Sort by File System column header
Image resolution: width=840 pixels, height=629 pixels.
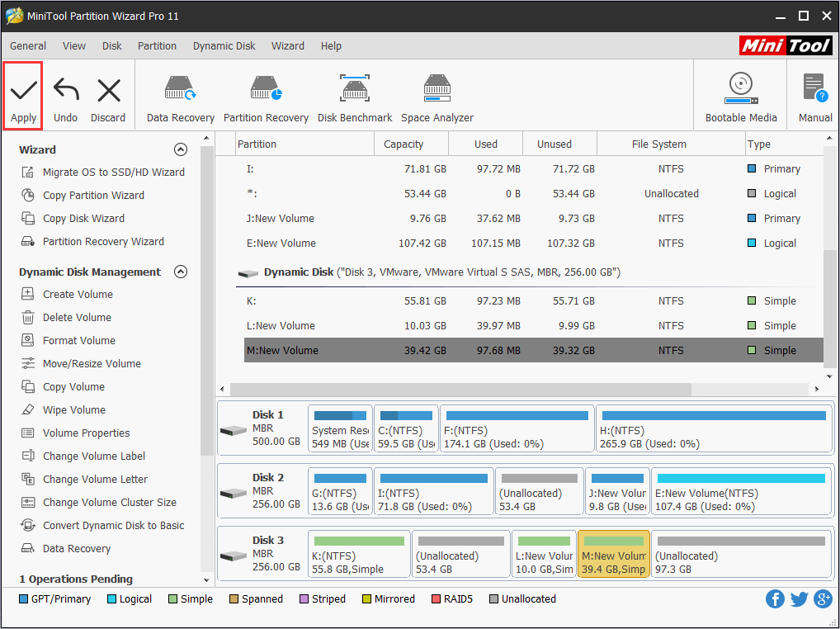671,144
